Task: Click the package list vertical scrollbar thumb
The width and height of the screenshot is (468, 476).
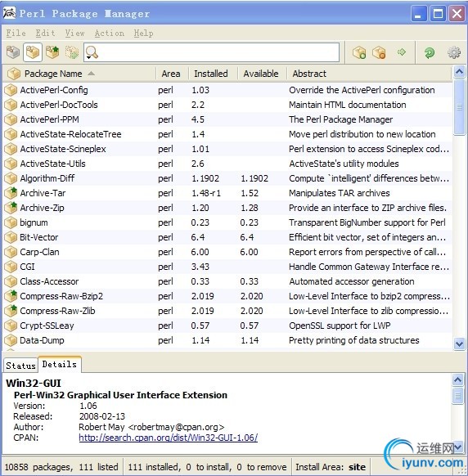Action: click(x=459, y=107)
